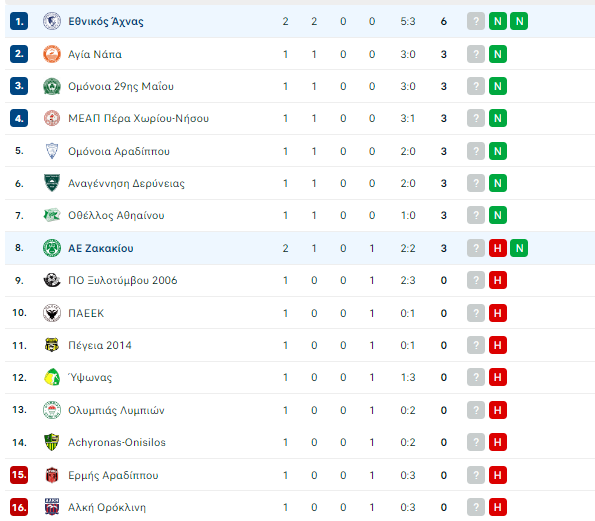Open the Οθέλλος Αθηαίνου team link
The image size is (595, 521).
(x=116, y=216)
